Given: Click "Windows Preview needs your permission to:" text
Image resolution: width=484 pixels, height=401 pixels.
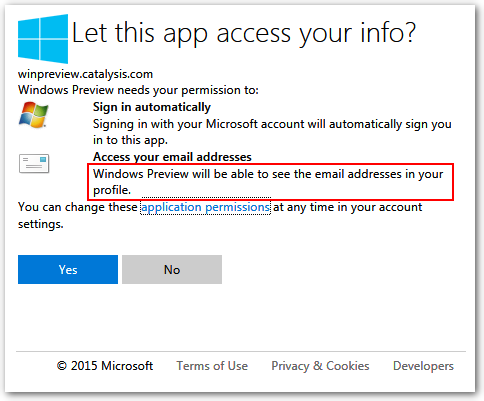Looking at the screenshot, I should (x=138, y=90).
